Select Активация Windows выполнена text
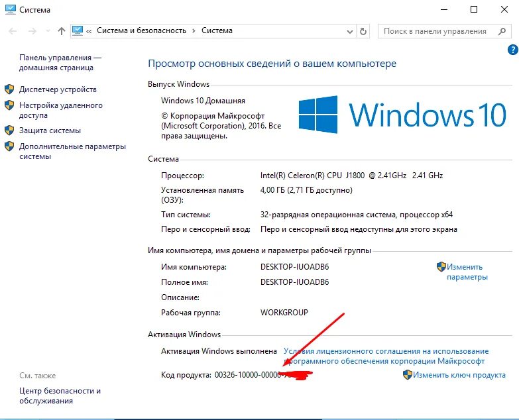Image resolution: width=519 pixels, height=420 pixels. pyautogui.click(x=219, y=351)
